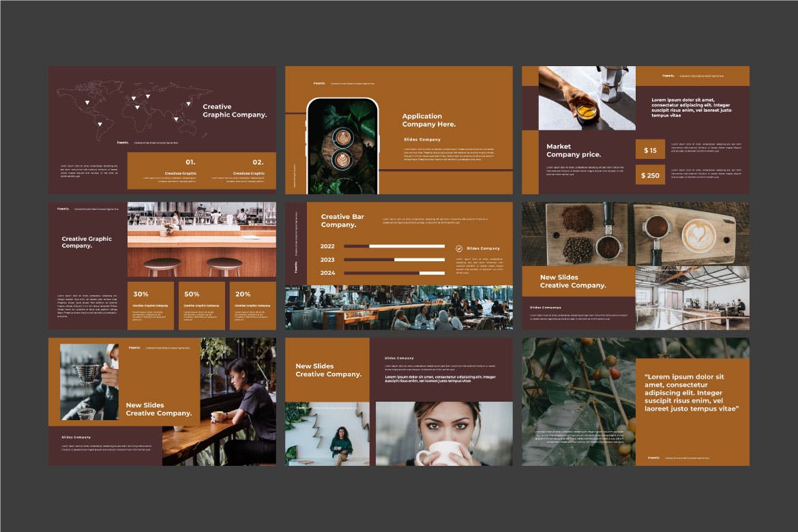
Task: Select the photo of woman drinking from mug
Action: click(444, 433)
